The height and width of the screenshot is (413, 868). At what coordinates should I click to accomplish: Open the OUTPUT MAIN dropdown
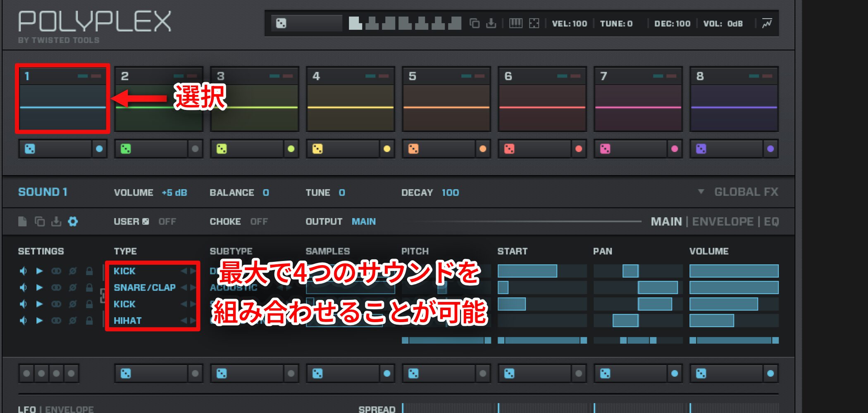point(364,222)
